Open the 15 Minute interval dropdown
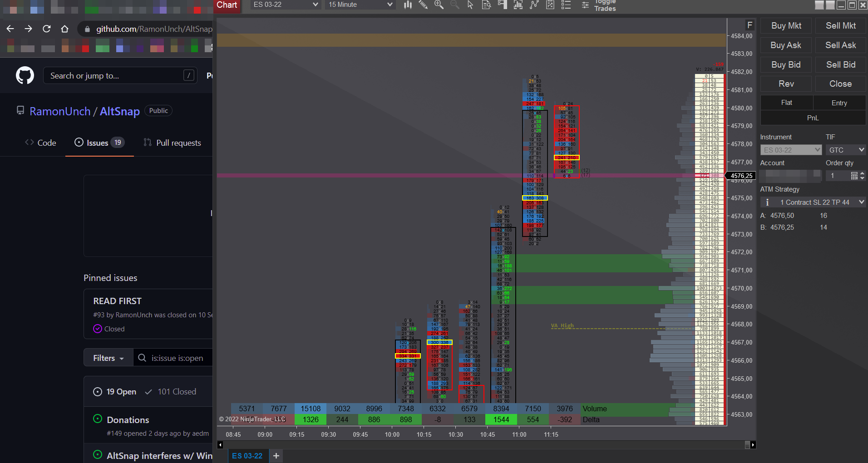The image size is (868, 463). point(360,5)
